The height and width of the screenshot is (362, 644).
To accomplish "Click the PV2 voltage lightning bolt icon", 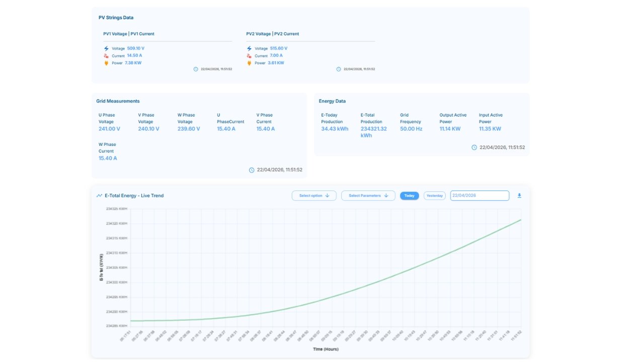I will point(249,49).
